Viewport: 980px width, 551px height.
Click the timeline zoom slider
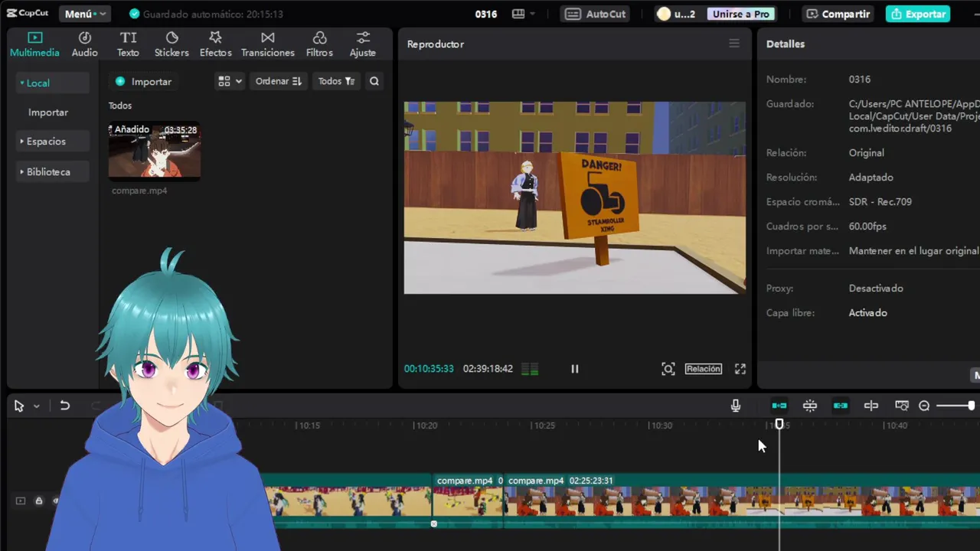955,406
